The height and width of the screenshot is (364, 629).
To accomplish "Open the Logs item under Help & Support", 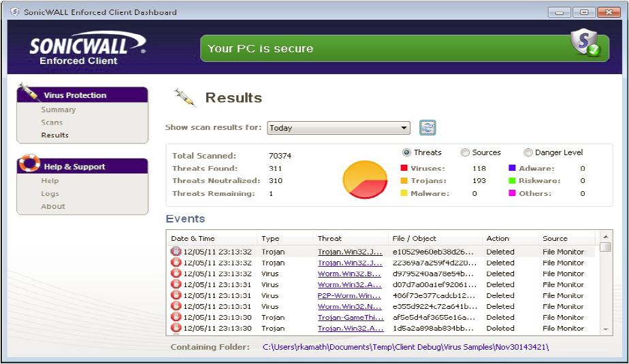I will 50,193.
